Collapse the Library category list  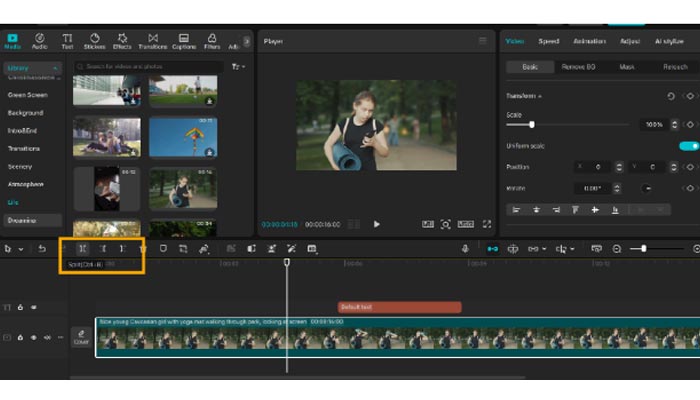(x=54, y=68)
